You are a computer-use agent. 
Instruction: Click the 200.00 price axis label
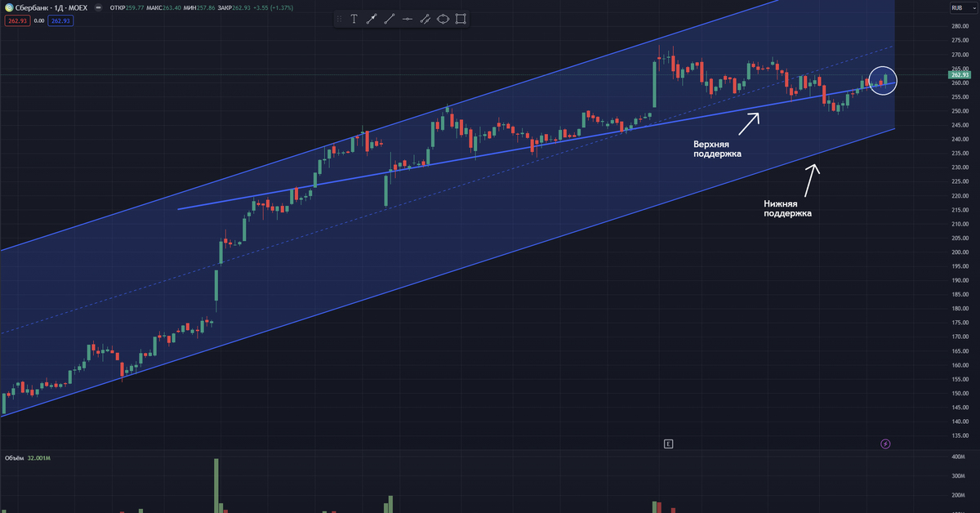959,252
